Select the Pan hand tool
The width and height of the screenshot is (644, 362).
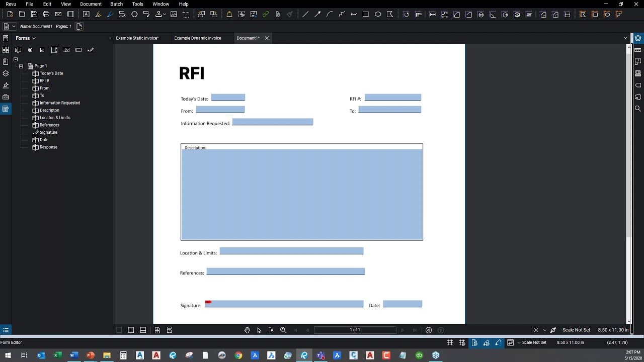[x=247, y=330]
